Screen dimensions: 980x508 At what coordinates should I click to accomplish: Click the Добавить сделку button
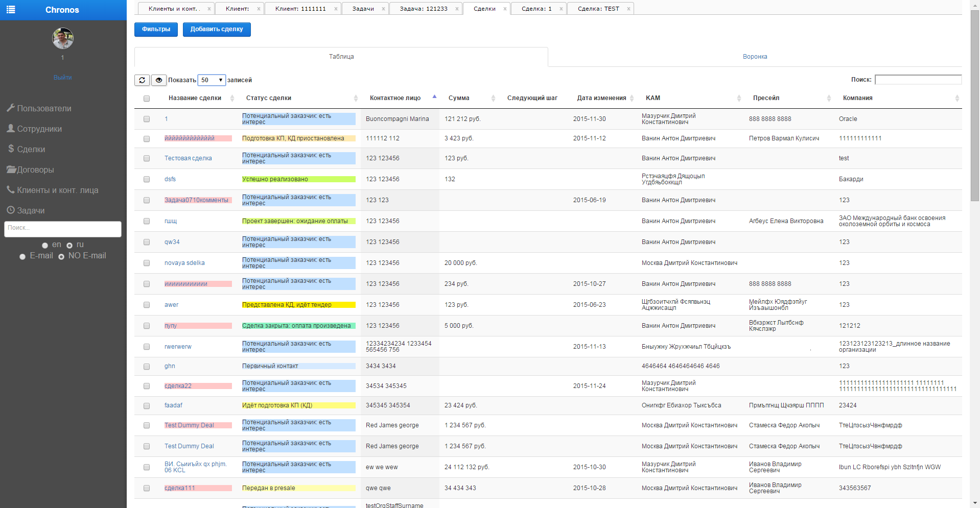pos(217,29)
